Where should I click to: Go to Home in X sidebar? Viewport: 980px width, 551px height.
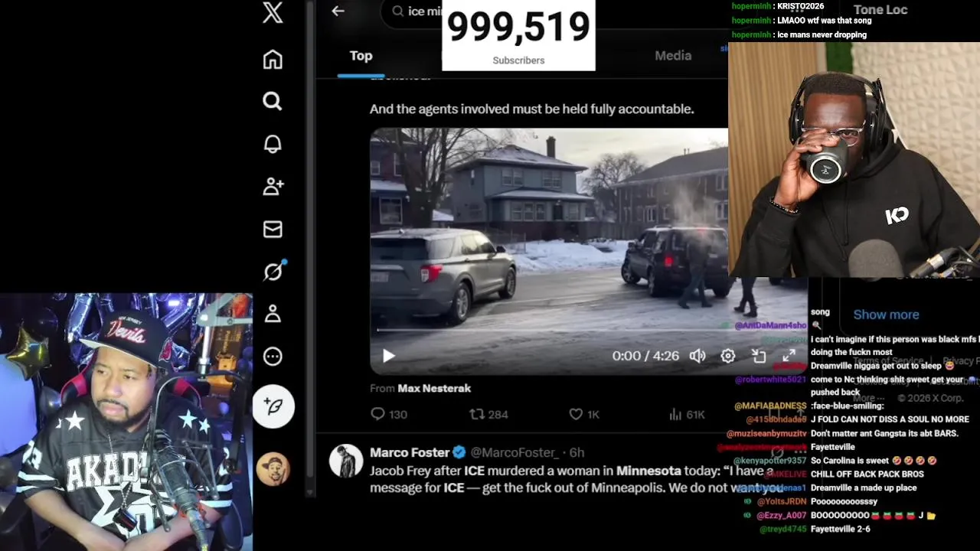tap(273, 60)
